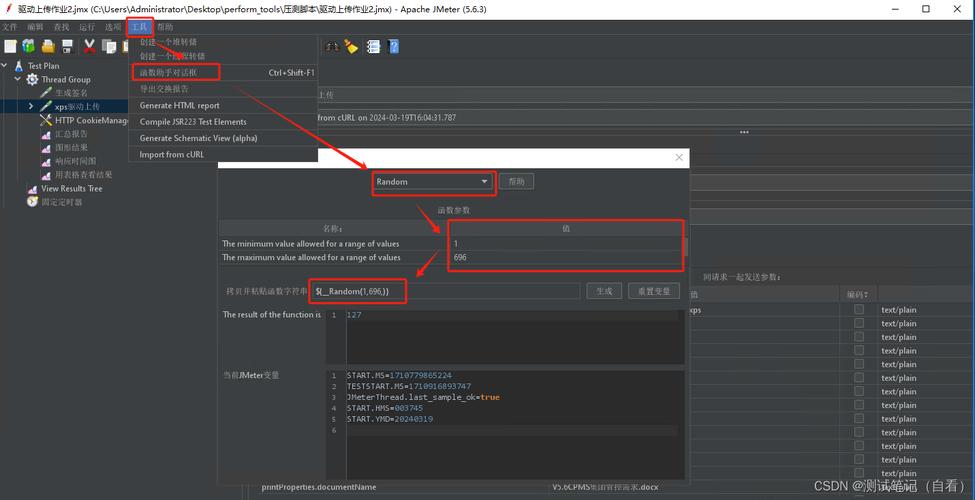Image resolution: width=975 pixels, height=500 pixels.
Task: Click the function result value 127
Action: coord(354,315)
